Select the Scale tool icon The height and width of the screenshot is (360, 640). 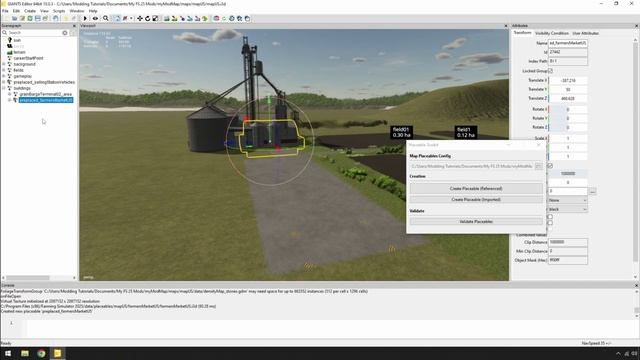tap(156, 18)
